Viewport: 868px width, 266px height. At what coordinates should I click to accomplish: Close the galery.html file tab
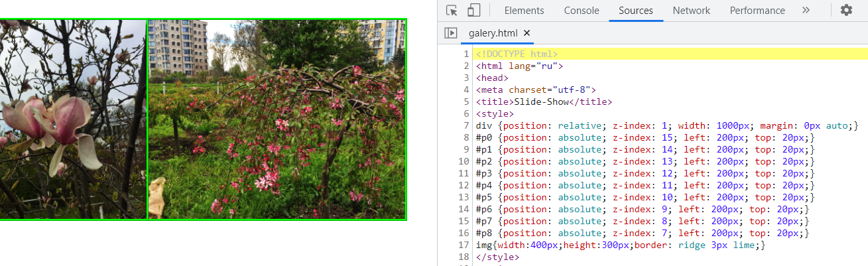pyautogui.click(x=527, y=33)
